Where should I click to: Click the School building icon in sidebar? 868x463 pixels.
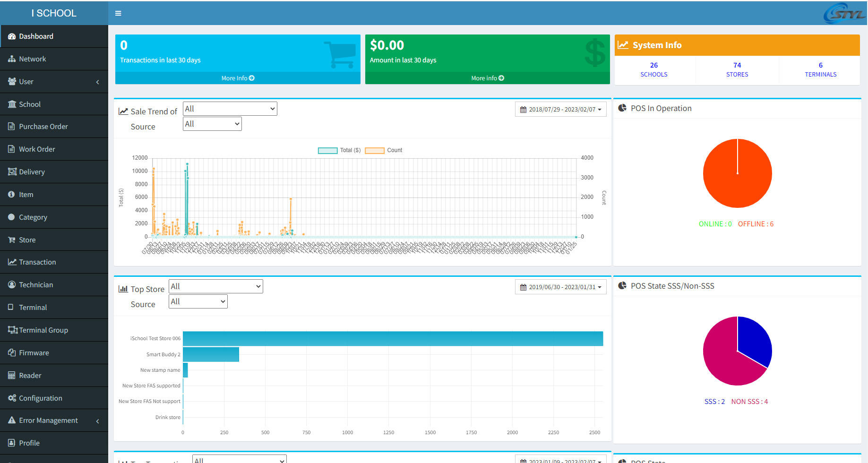(12, 104)
